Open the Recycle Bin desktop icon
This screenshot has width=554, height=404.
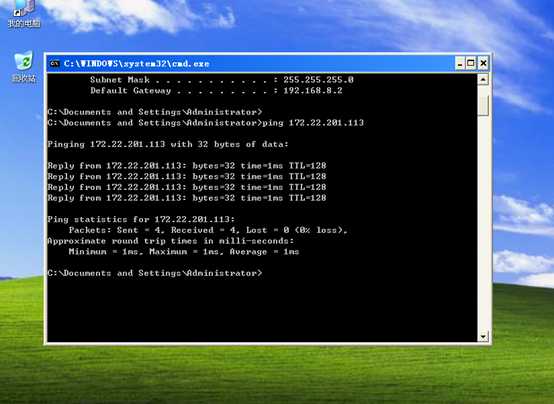[x=24, y=67]
